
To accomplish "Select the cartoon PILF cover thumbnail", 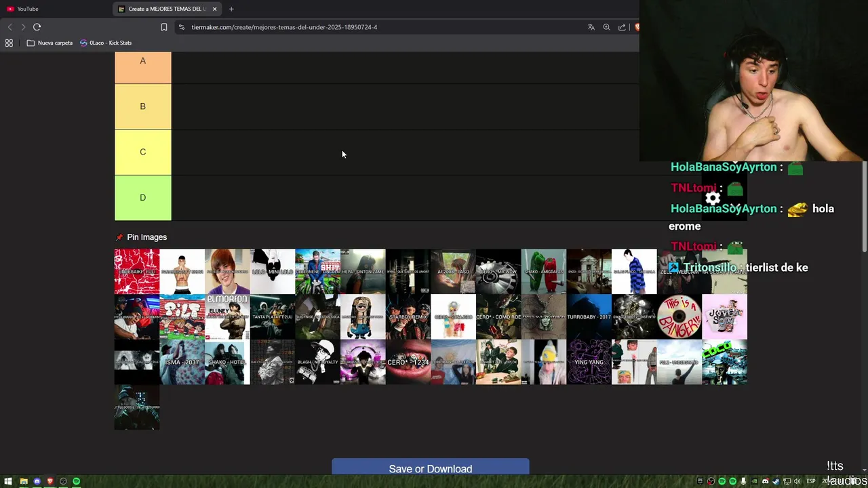I will (x=182, y=317).
